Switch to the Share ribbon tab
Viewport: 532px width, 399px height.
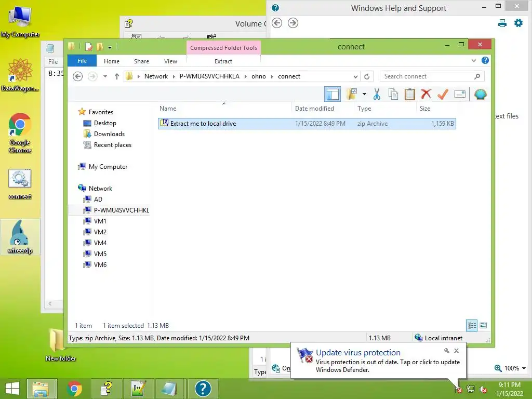pos(141,61)
